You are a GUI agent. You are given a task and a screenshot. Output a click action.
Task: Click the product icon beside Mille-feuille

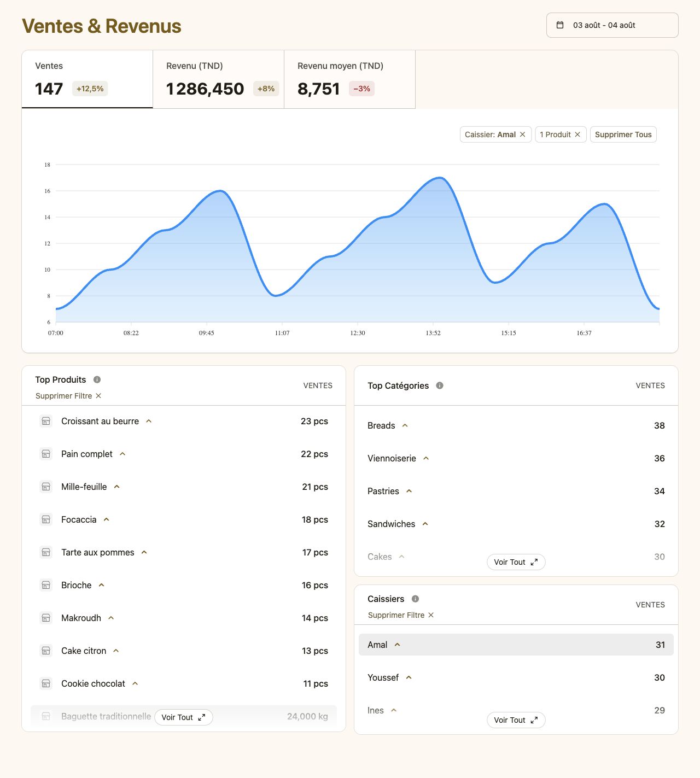click(x=46, y=487)
